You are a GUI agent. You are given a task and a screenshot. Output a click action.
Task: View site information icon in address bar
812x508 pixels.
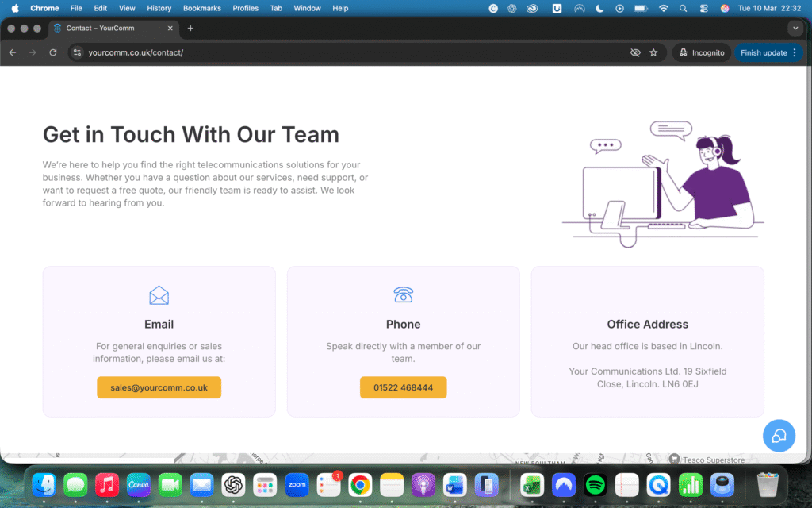click(x=77, y=52)
